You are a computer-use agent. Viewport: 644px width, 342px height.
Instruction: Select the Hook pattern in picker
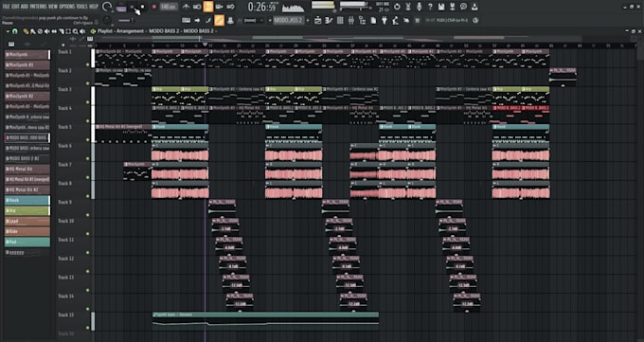pos(27,200)
